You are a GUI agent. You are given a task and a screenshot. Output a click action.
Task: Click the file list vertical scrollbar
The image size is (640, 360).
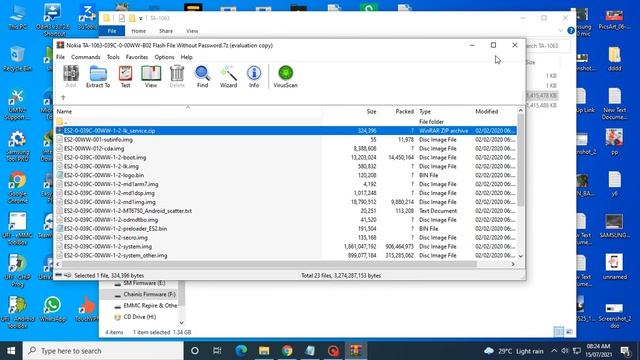click(520, 160)
